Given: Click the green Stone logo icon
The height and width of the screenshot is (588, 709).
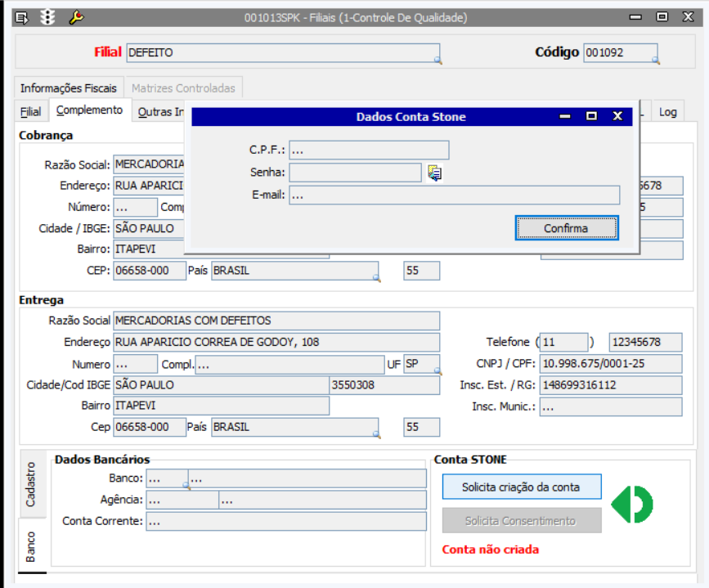Looking at the screenshot, I should click(633, 504).
